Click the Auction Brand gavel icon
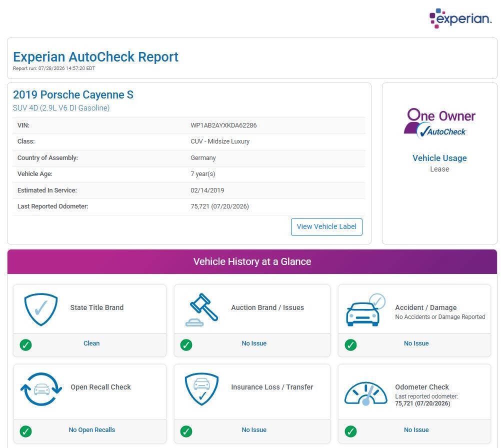Image resolution: width=501 pixels, height=448 pixels. point(201,309)
